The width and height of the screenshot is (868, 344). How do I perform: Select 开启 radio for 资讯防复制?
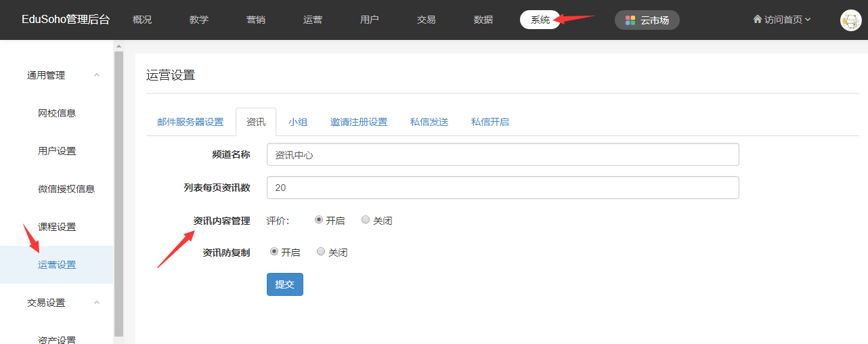[x=274, y=252]
